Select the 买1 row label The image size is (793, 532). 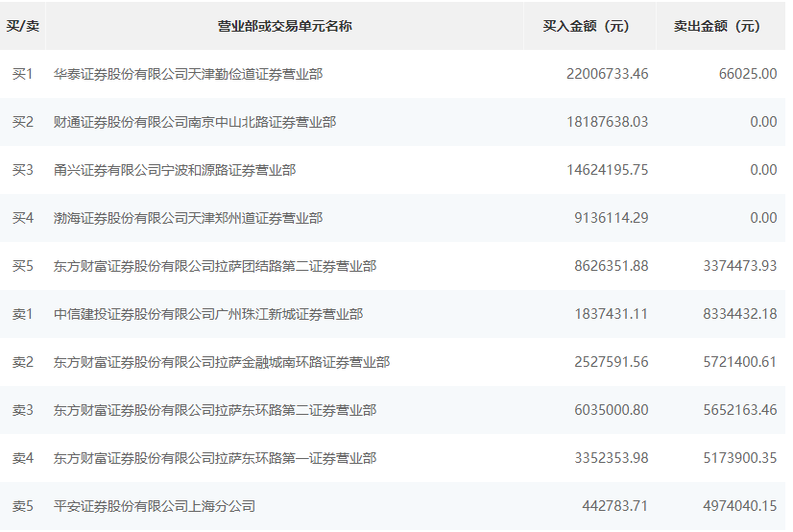(x=23, y=74)
